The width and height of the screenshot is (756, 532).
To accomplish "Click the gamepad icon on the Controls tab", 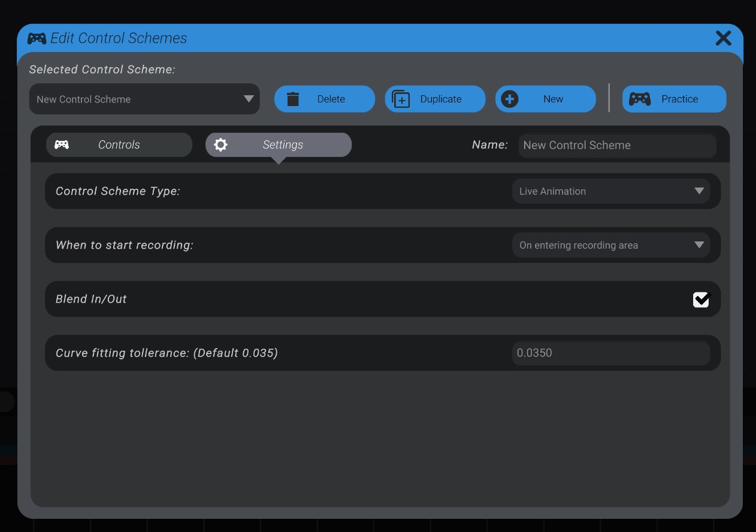I will pyautogui.click(x=62, y=144).
